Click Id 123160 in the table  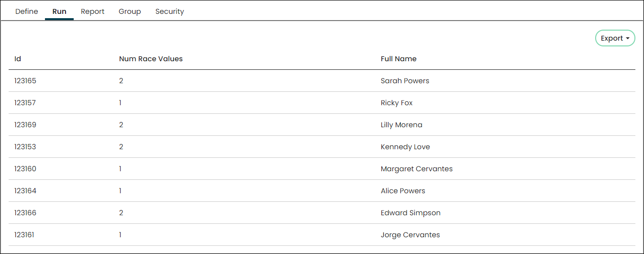click(x=25, y=169)
